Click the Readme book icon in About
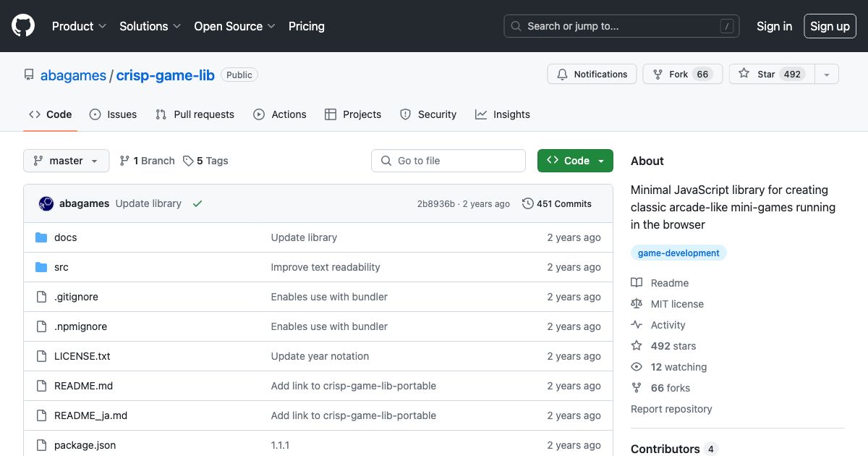 coord(638,282)
